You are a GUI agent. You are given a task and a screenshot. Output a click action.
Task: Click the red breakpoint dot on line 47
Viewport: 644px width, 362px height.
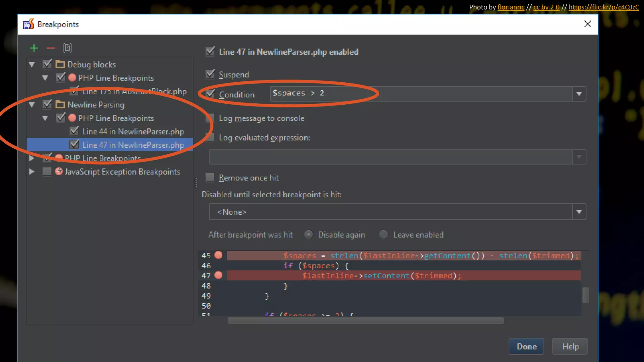tap(218, 275)
